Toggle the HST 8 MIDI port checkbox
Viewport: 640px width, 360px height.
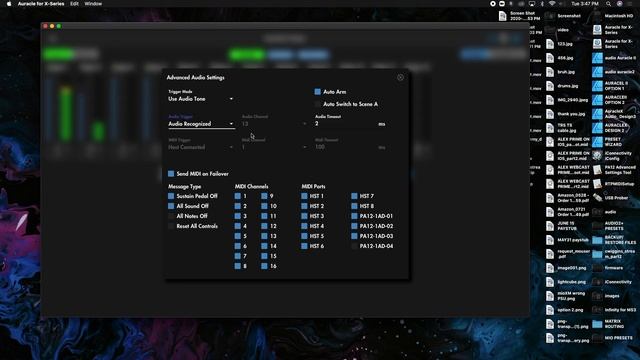[x=354, y=206]
